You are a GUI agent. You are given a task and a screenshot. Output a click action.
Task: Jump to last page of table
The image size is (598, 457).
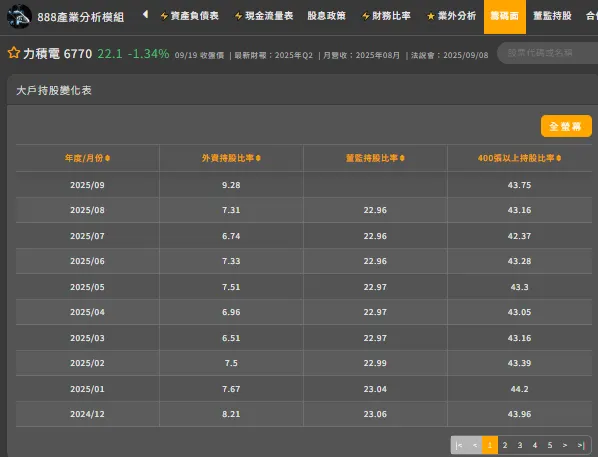(581, 445)
